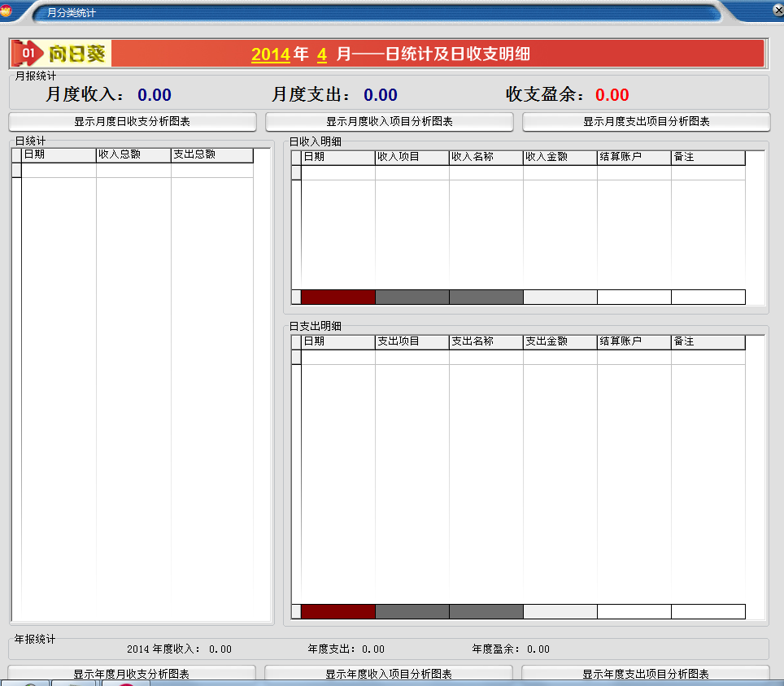Show 年度收入项目分析图表 chart
784x686 pixels.
pyautogui.click(x=389, y=674)
